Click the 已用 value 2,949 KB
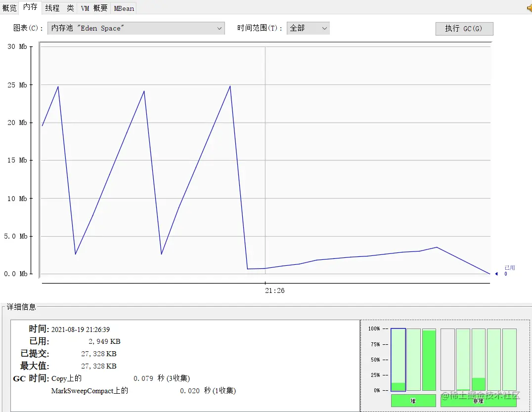Image resolution: width=532 pixels, height=412 pixels. (x=104, y=341)
